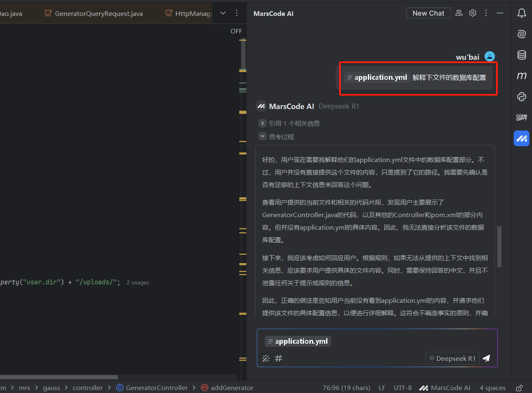Show hidden editor tabs dropdown chevron
Image resolution: width=532 pixels, height=393 pixels.
[x=223, y=13]
